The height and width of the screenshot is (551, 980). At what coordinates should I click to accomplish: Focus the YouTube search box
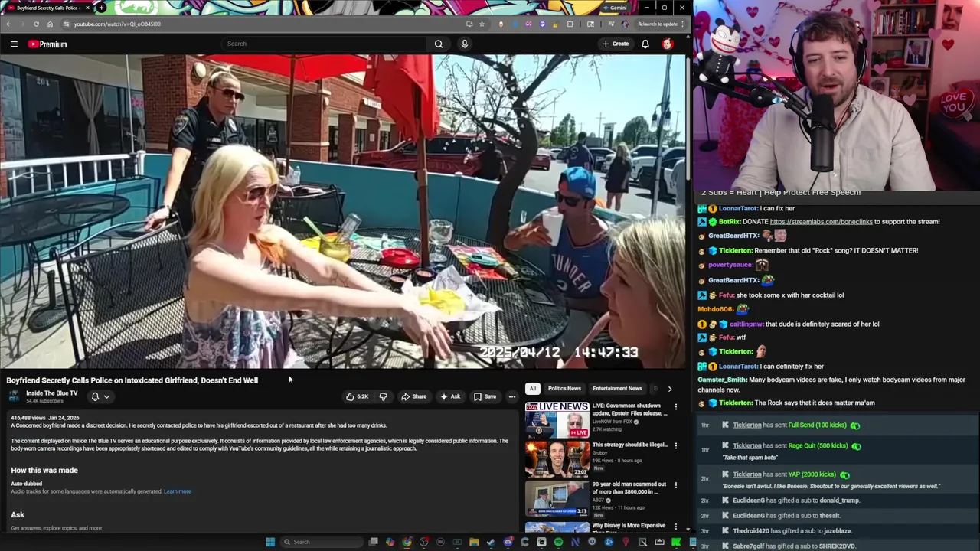(325, 44)
